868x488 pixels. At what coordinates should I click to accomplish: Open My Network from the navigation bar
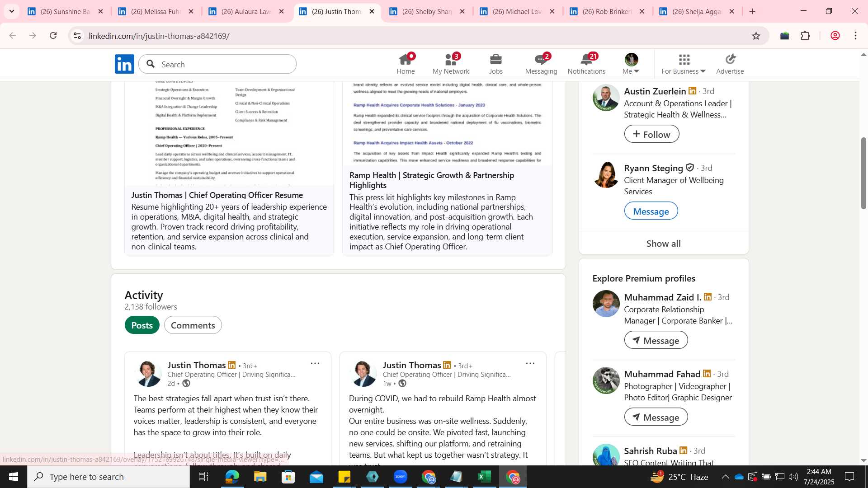451,64
